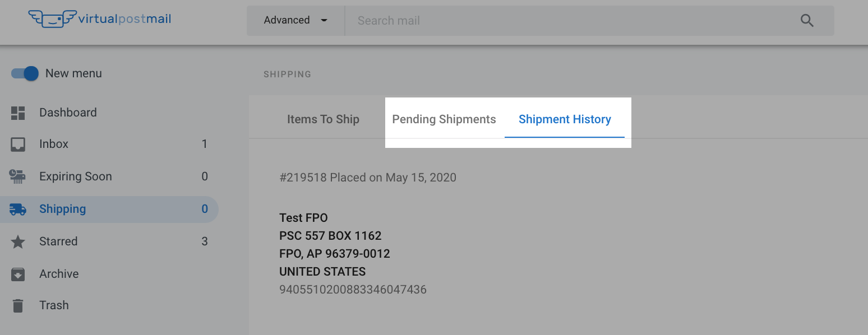This screenshot has height=335, width=868.
Task: Click the Shipping truck icon
Action: click(x=18, y=210)
